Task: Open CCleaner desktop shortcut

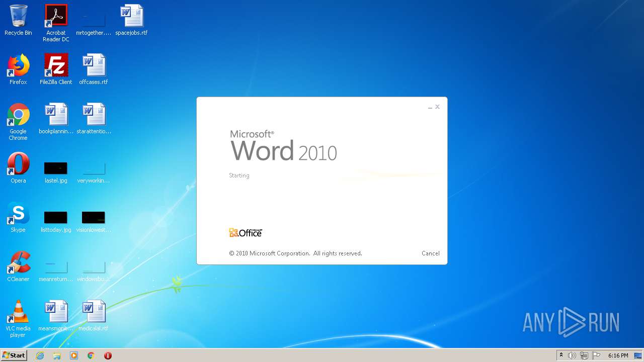Action: click(18, 267)
